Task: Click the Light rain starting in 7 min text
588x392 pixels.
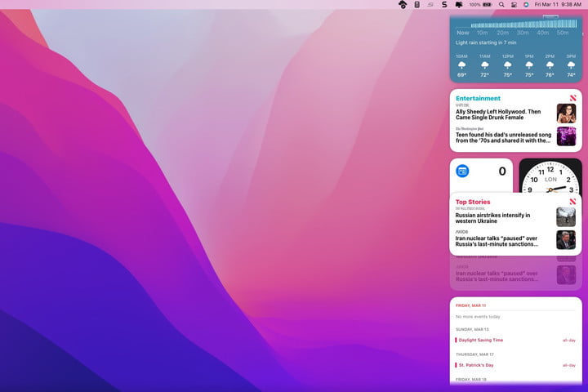Action: 486,42
